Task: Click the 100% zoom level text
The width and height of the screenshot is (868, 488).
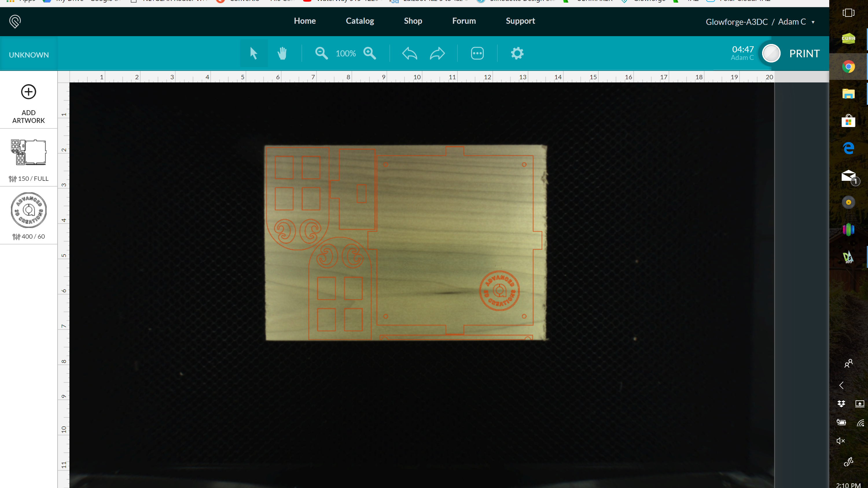Action: coord(346,53)
